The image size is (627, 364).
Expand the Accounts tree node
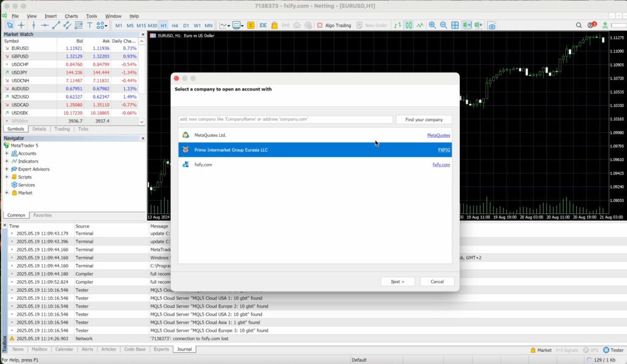7,154
